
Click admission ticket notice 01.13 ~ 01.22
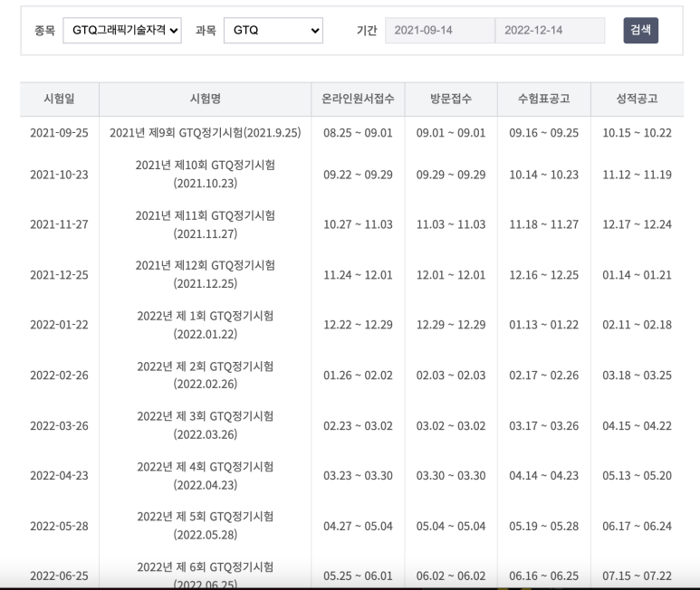pos(543,325)
